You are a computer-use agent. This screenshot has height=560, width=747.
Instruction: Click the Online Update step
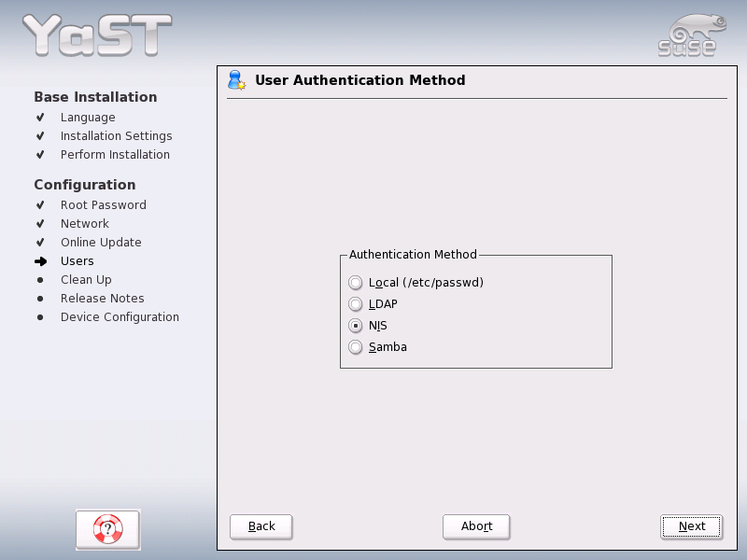[x=101, y=243]
